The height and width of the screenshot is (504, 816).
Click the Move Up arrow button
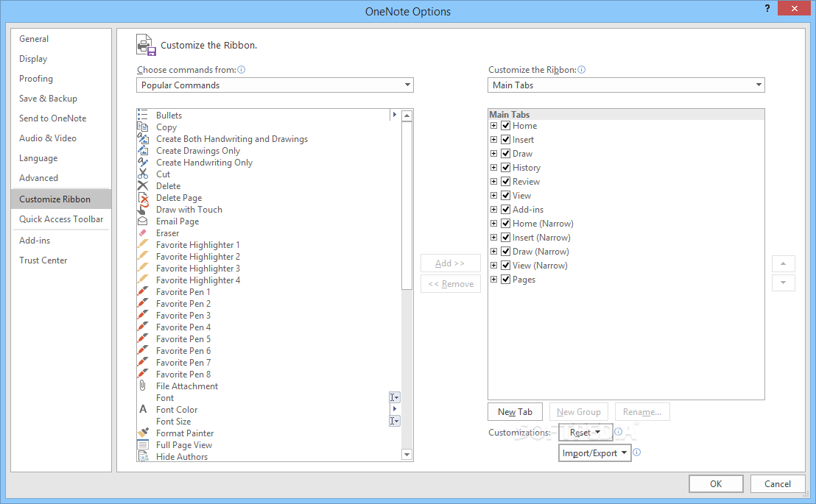tap(783, 263)
